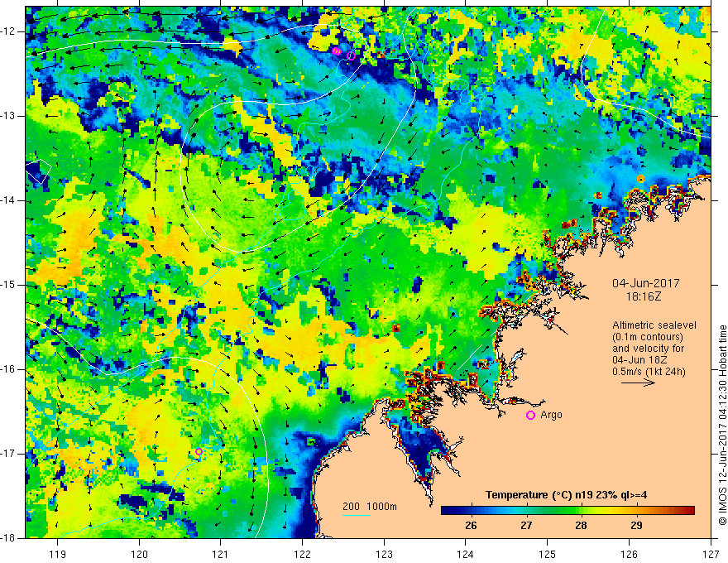Click the longitude axis label '125'

548,554
